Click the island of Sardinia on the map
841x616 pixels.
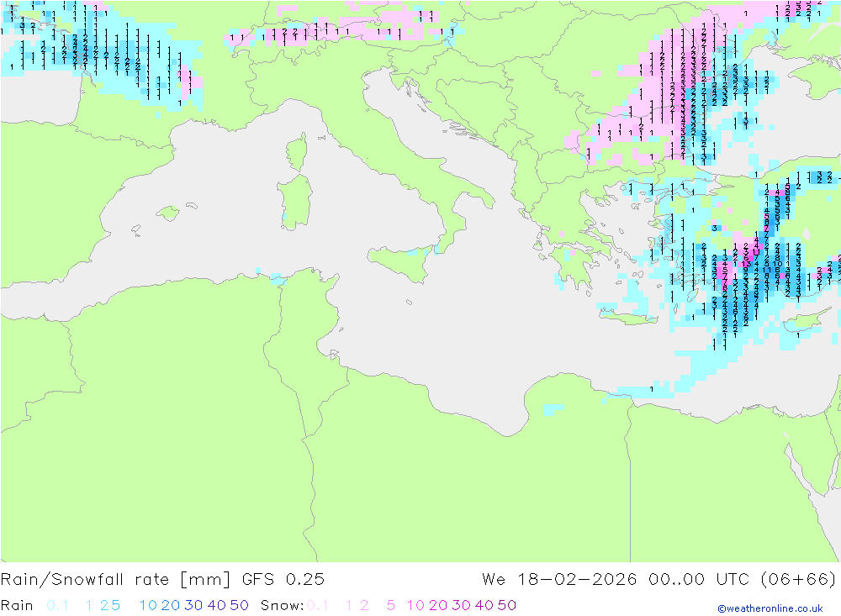pyautogui.click(x=295, y=203)
